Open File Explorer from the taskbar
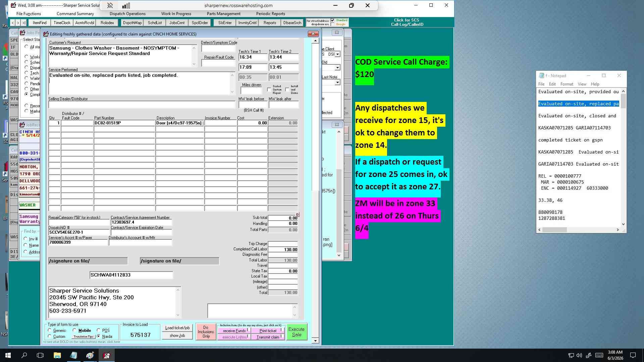This screenshot has height=362, width=644. (57, 355)
